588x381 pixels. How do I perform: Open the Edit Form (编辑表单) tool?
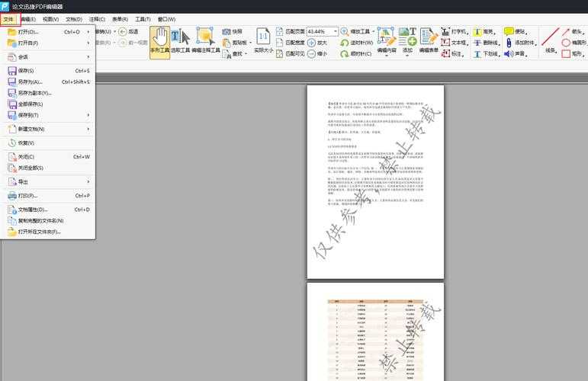429,41
